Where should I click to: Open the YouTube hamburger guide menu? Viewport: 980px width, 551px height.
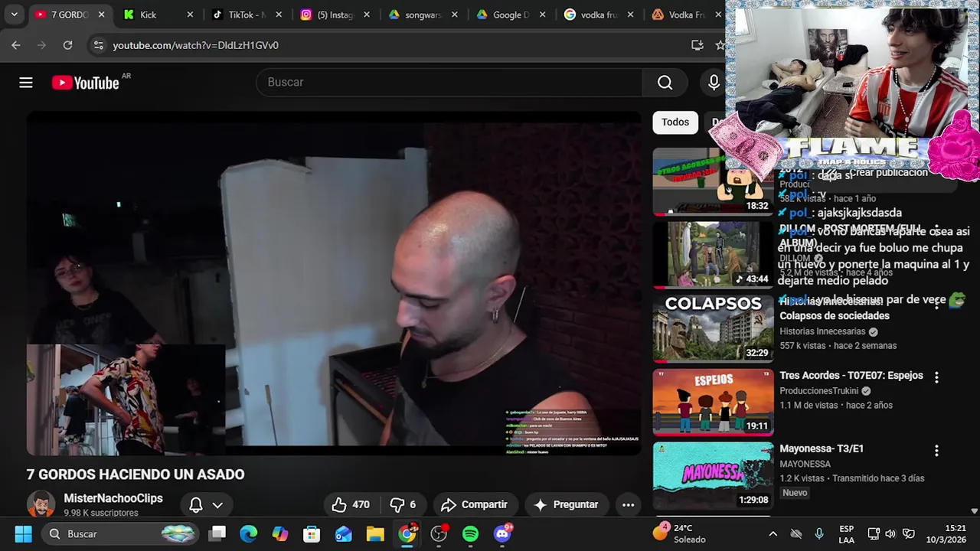pyautogui.click(x=26, y=83)
